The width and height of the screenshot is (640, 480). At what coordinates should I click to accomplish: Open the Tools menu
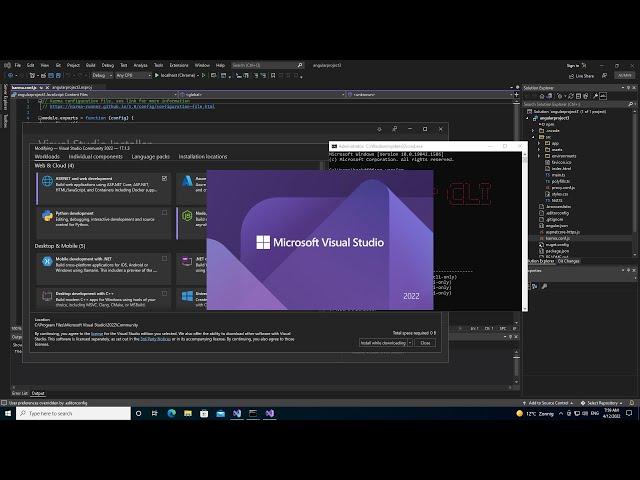(x=158, y=65)
